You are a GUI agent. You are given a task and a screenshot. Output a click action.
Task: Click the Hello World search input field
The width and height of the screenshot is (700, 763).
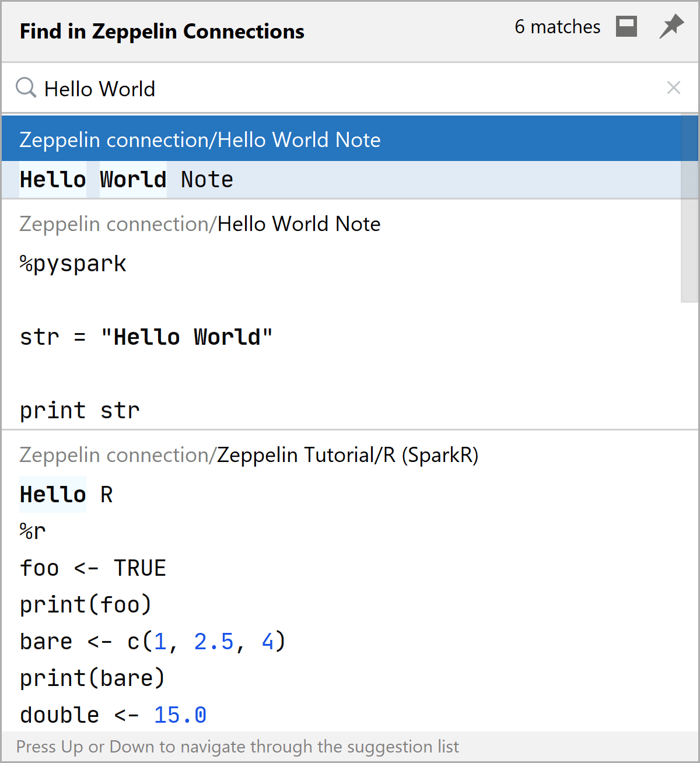[350, 88]
